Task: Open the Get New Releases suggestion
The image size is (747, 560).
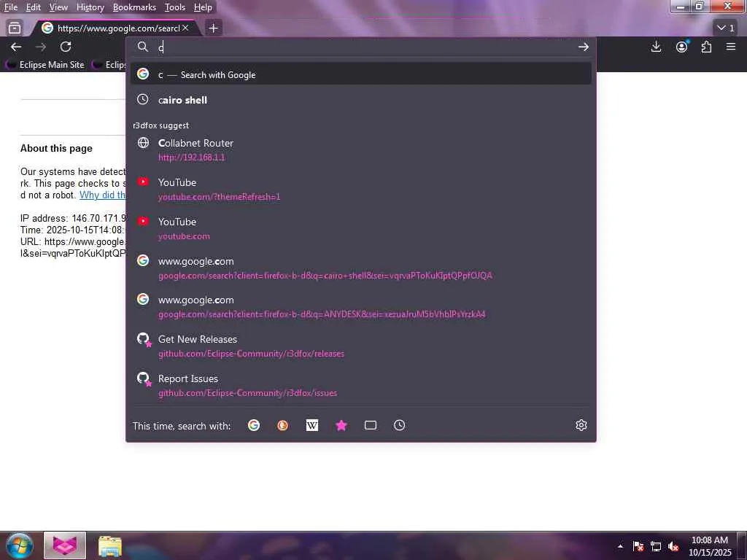Action: tap(360, 346)
